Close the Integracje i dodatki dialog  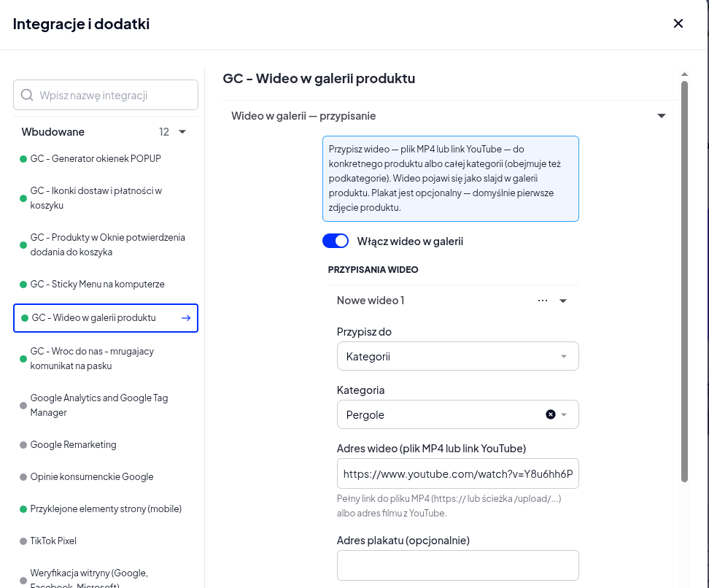point(678,23)
